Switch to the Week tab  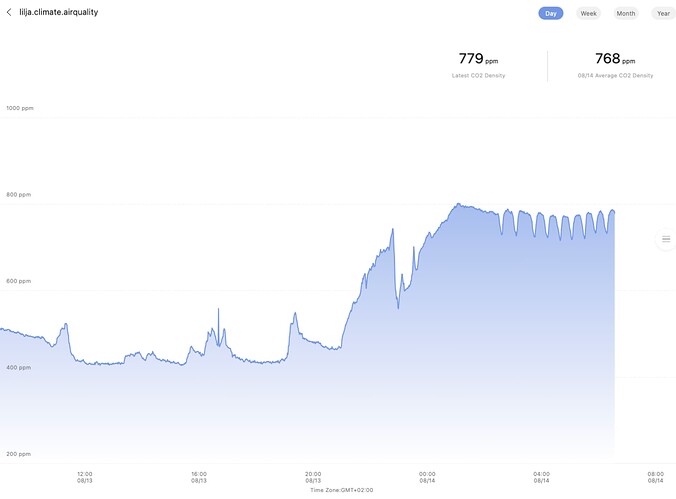[x=589, y=13]
